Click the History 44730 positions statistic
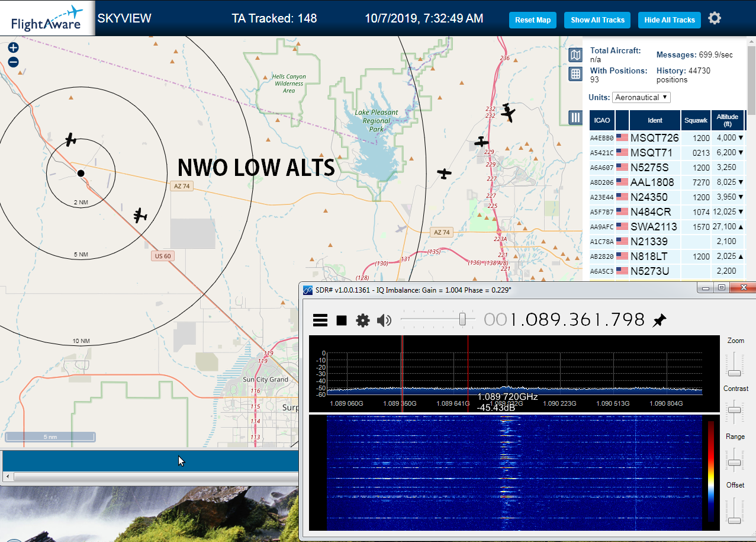The image size is (756, 542). 684,75
